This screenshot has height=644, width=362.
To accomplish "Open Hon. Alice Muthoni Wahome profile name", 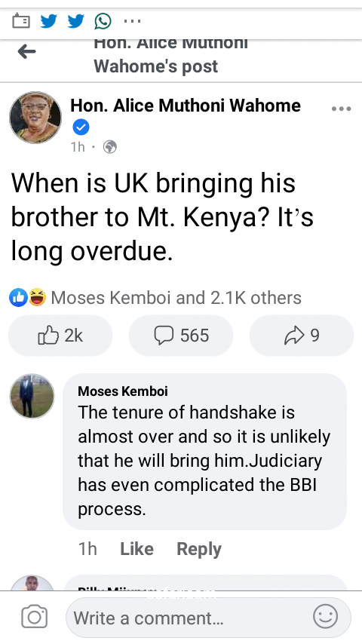I will tap(186, 106).
